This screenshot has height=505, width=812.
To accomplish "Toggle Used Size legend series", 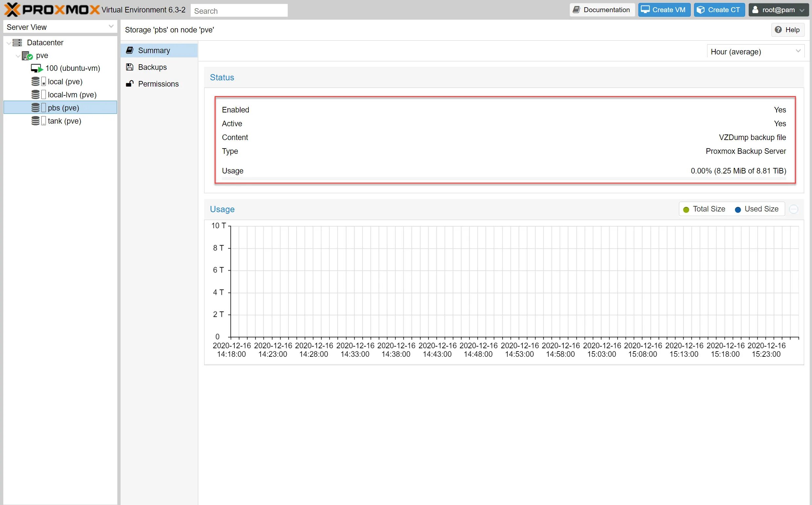I will 757,209.
